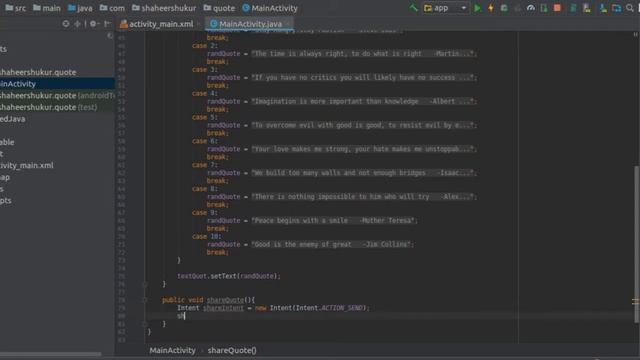Click the main breadcrumb folder
The height and width of the screenshot is (360, 640).
pos(47,8)
